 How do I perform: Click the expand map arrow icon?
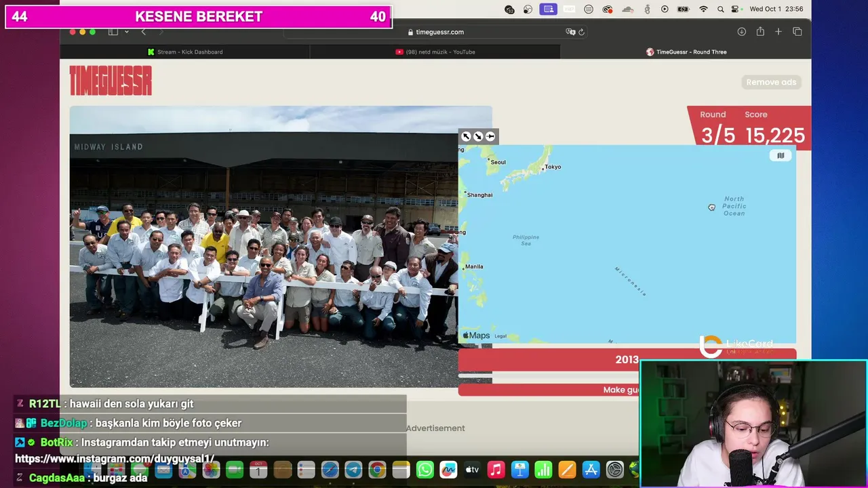(466, 136)
